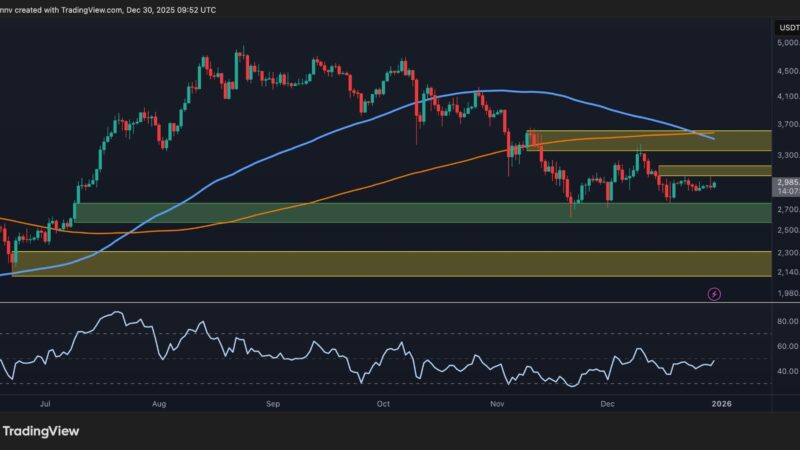The height and width of the screenshot is (450, 800).
Task: Select the current price label 2,985
Action: click(787, 182)
